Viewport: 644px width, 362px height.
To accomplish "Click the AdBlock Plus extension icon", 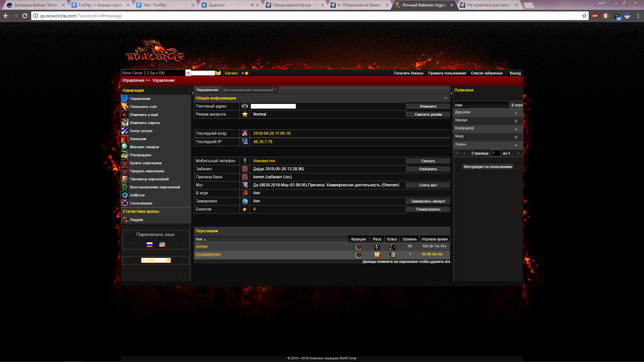I will tap(595, 16).
